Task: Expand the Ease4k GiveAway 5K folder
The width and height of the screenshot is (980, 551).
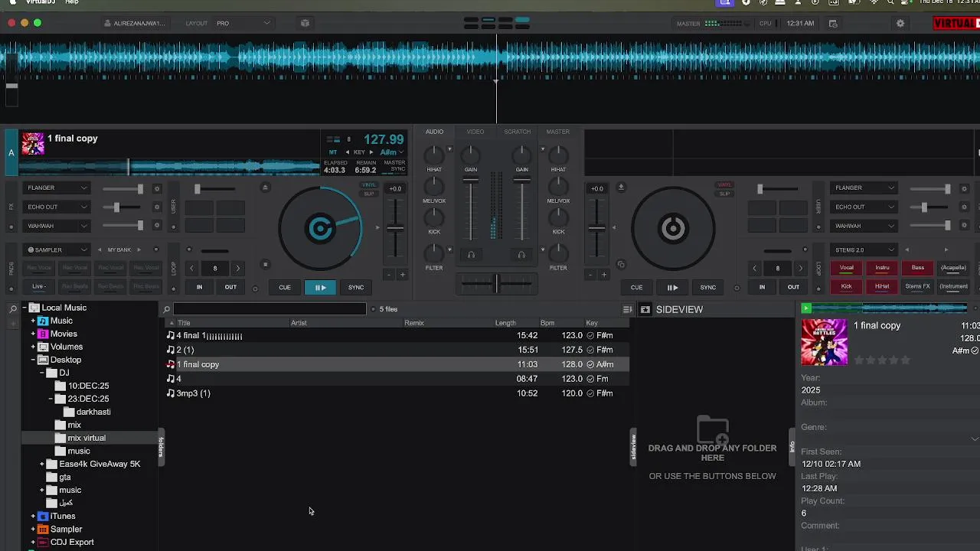Action: [x=42, y=464]
